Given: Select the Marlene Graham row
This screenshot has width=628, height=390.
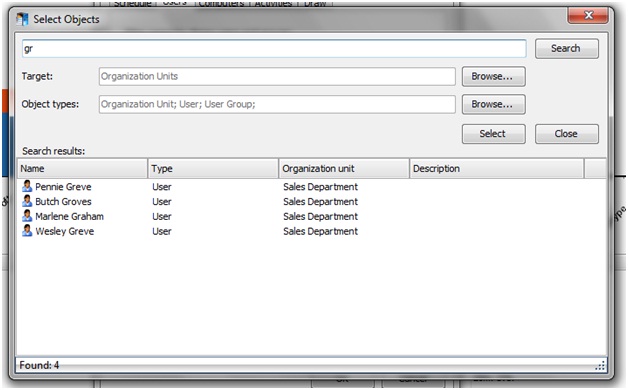Looking at the screenshot, I should pos(312,217).
